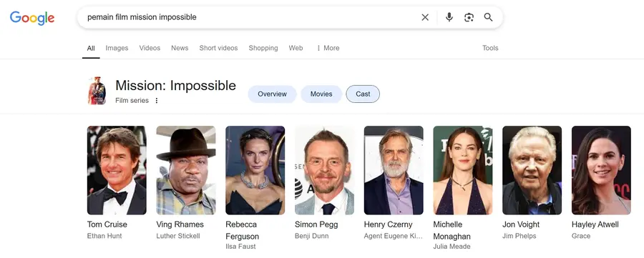Click the Michelle Monaghan name link

pyautogui.click(x=452, y=231)
